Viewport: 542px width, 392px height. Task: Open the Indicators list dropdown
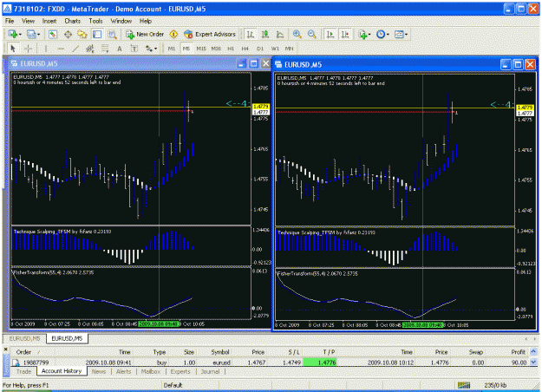click(x=364, y=34)
